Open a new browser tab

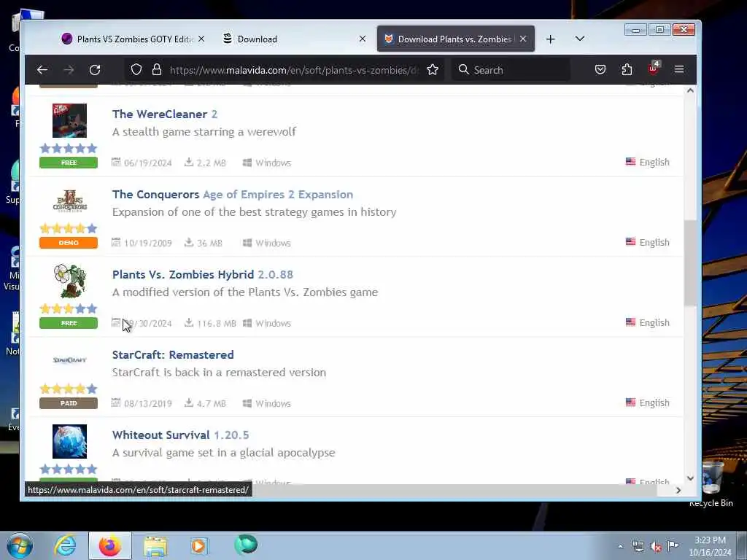point(550,39)
